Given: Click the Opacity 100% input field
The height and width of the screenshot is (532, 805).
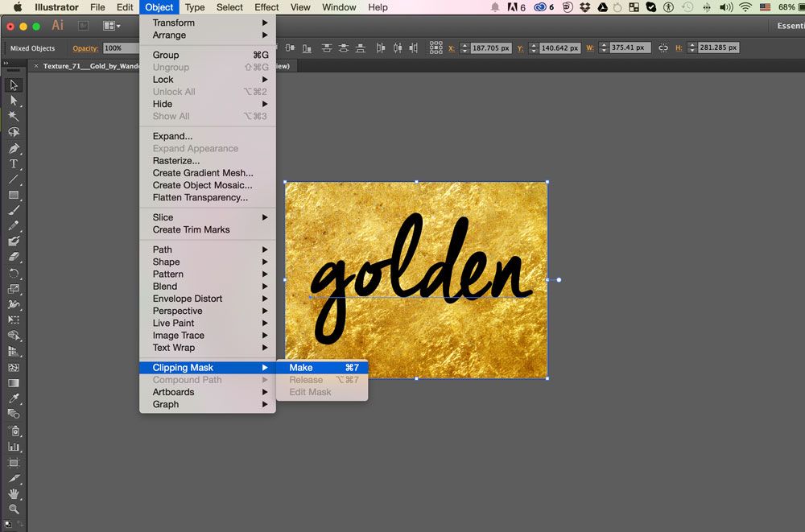Looking at the screenshot, I should (x=122, y=48).
